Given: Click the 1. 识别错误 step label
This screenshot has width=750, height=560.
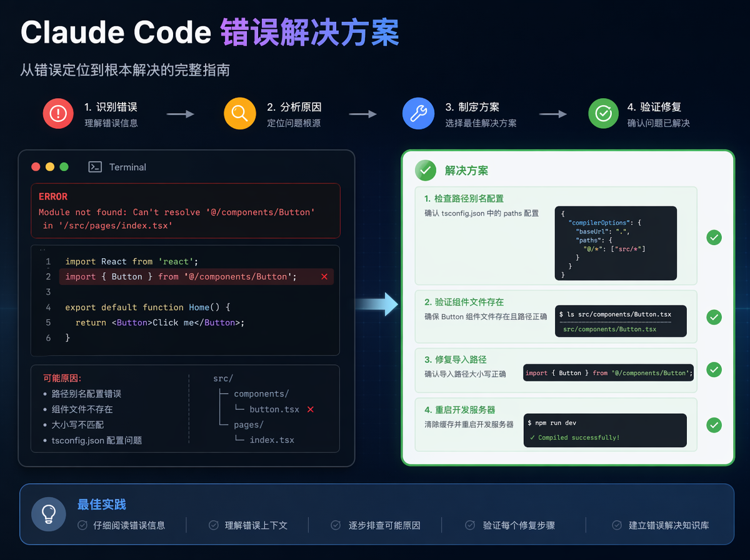Looking at the screenshot, I should [x=111, y=107].
